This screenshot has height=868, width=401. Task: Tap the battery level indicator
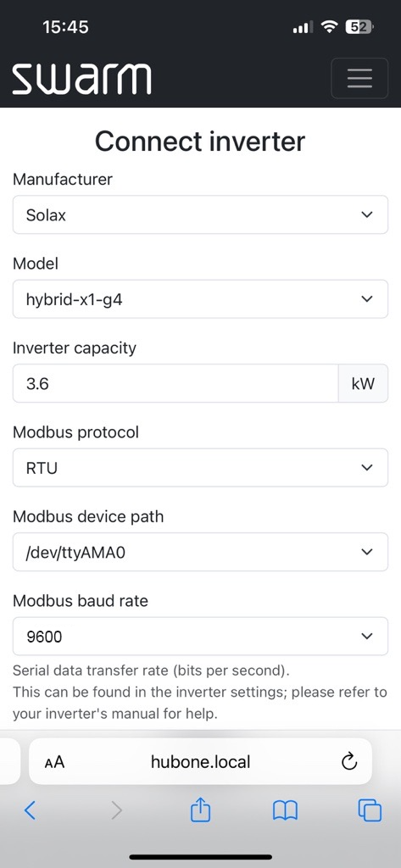(x=360, y=26)
